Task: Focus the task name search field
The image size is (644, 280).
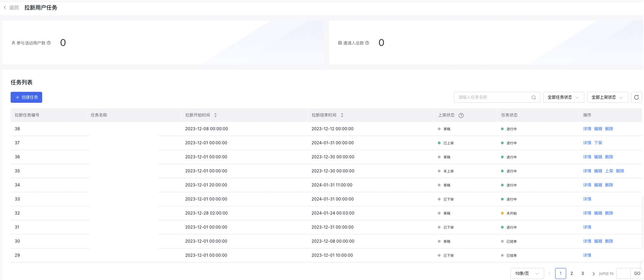Action: tap(493, 98)
